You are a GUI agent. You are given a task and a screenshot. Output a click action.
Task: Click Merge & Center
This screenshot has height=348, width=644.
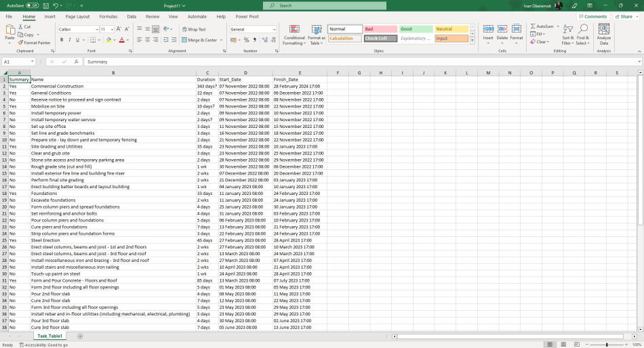(x=199, y=40)
